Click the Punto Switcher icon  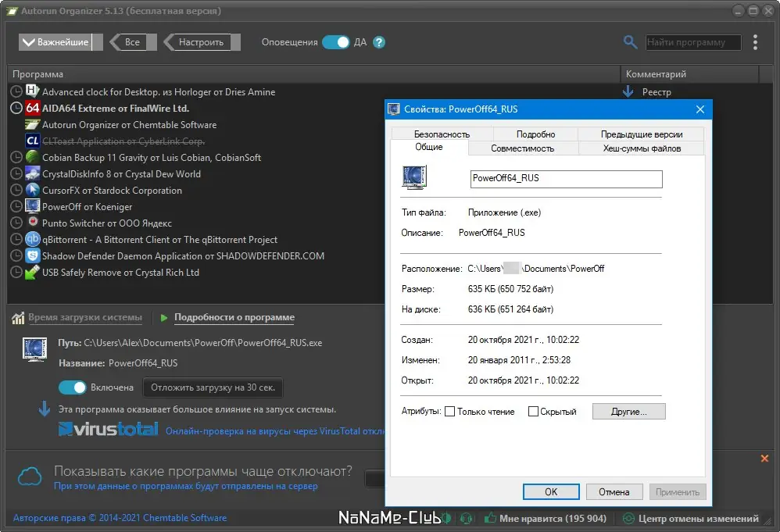click(32, 222)
